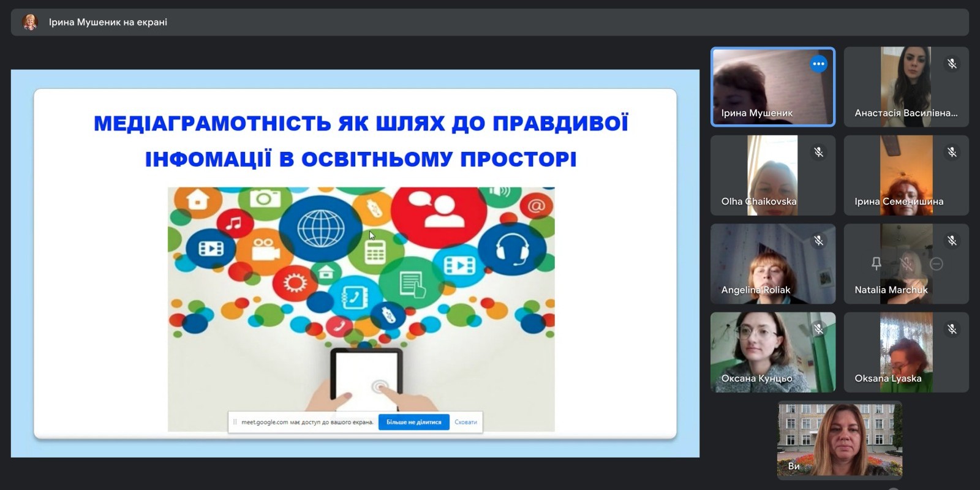The height and width of the screenshot is (490, 980).
Task: Click muted mic icon on Oksana Lyaska tile
Action: 952,329
